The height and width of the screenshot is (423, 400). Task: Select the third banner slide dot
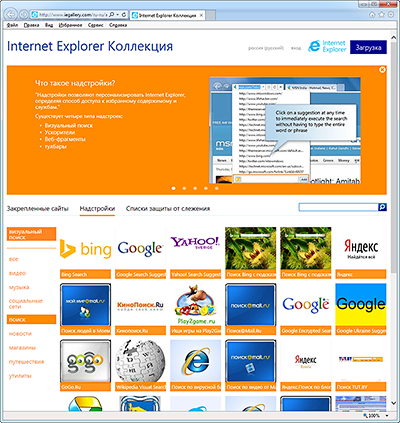[195, 188]
